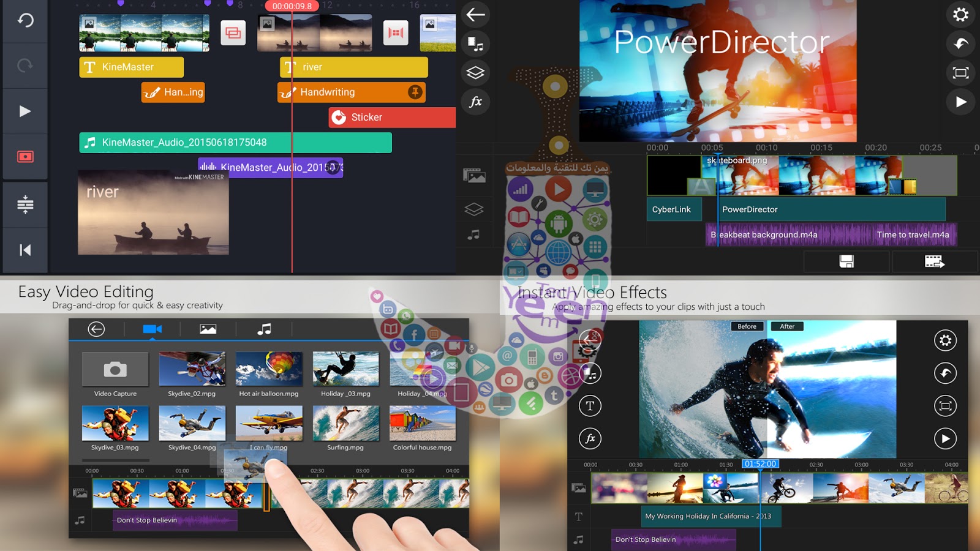Viewport: 980px width, 551px height.
Task: Go back using PowerDirector arrow icon
Action: point(475,15)
